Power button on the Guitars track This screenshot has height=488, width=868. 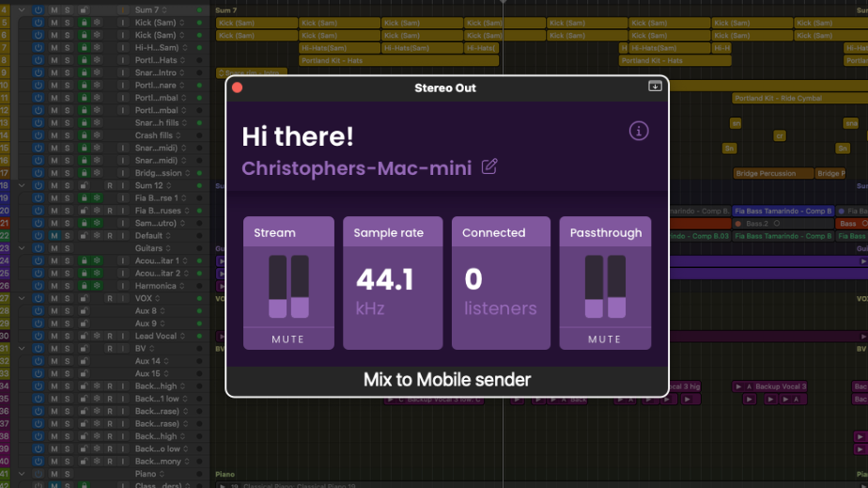pyautogui.click(x=39, y=248)
